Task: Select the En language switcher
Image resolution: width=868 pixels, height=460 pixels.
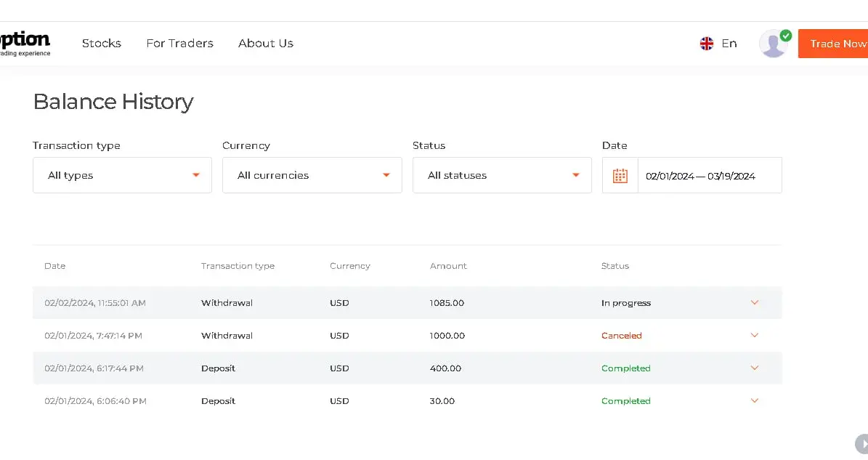Action: (729, 44)
